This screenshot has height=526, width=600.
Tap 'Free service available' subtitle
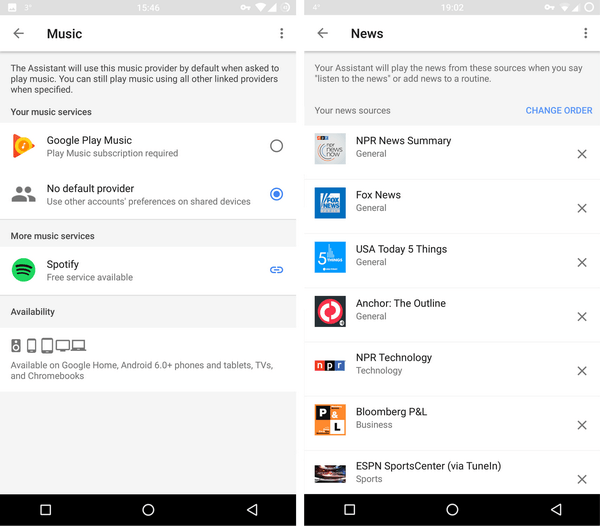(x=90, y=277)
